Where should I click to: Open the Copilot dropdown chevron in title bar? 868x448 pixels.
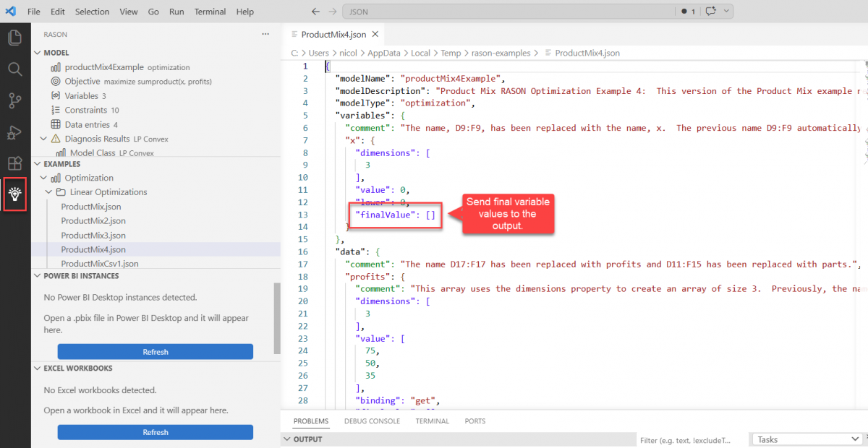pos(726,12)
